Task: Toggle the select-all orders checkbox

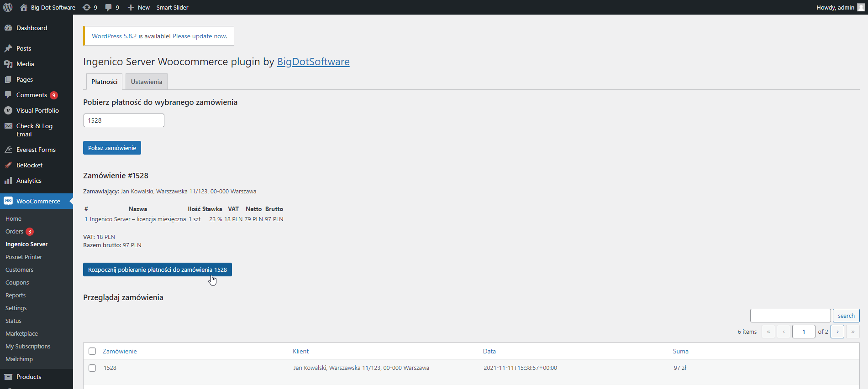Action: tap(92, 351)
